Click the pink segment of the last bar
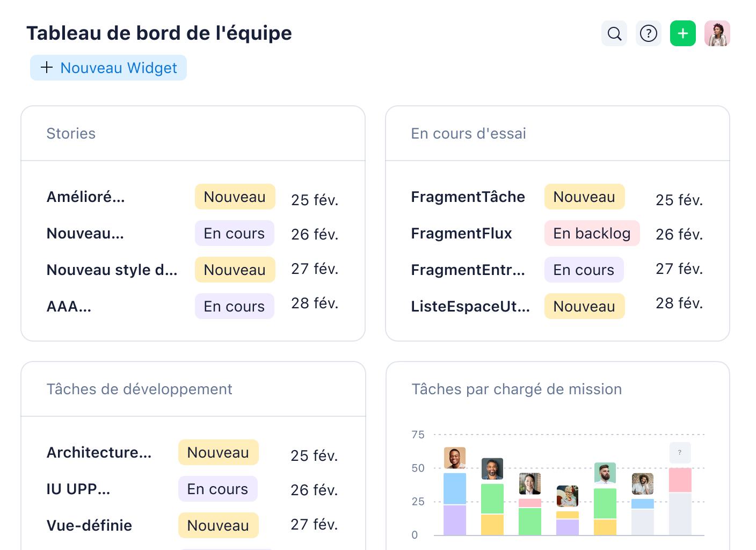Screen dimensions: 756x550 [679, 481]
